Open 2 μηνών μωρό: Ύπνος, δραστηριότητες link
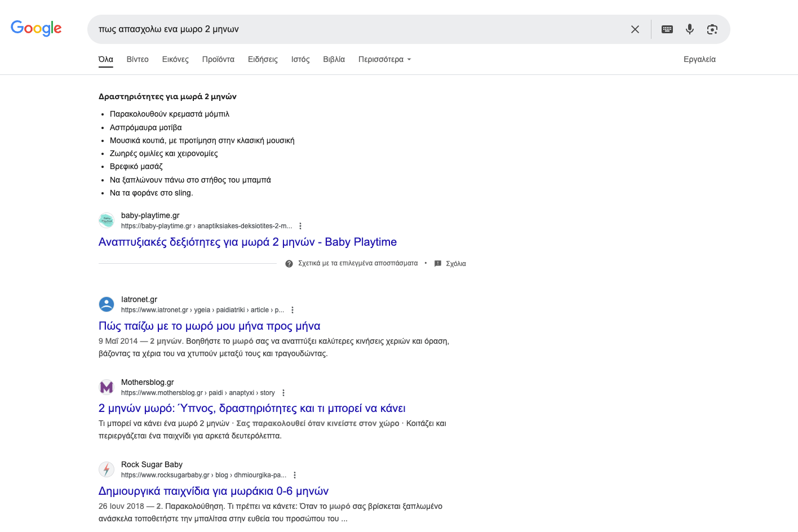 pos(252,408)
